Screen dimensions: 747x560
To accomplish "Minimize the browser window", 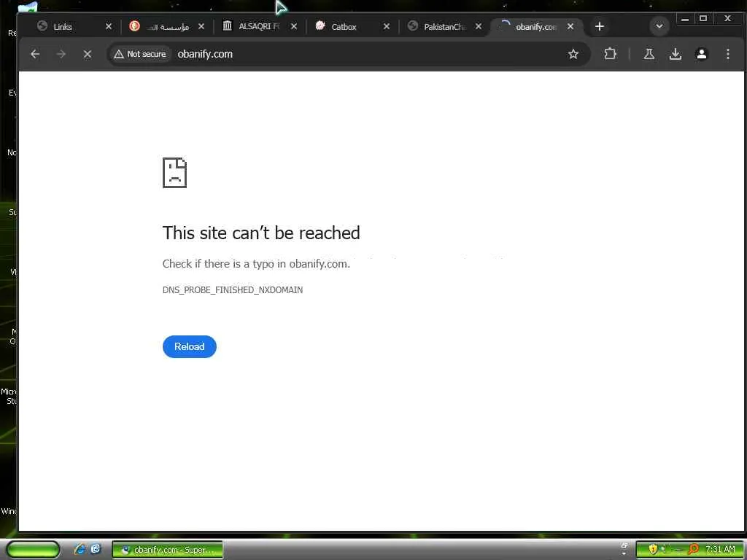I will point(685,19).
